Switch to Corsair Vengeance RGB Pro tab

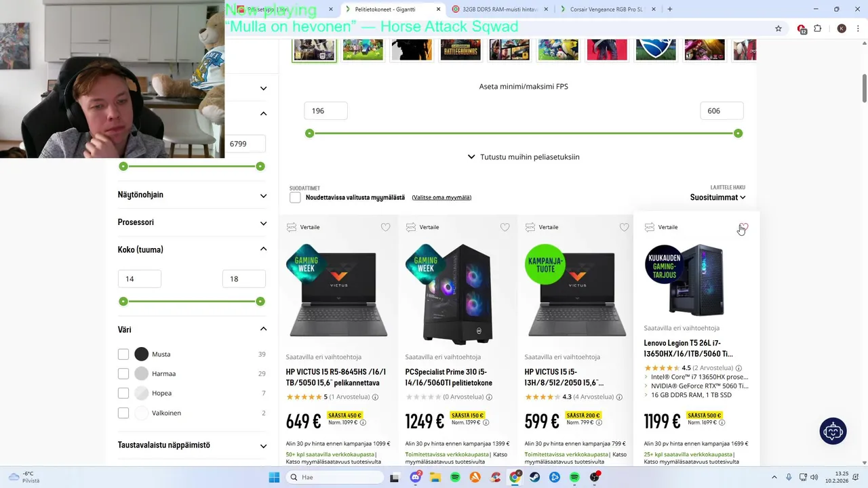tap(607, 9)
